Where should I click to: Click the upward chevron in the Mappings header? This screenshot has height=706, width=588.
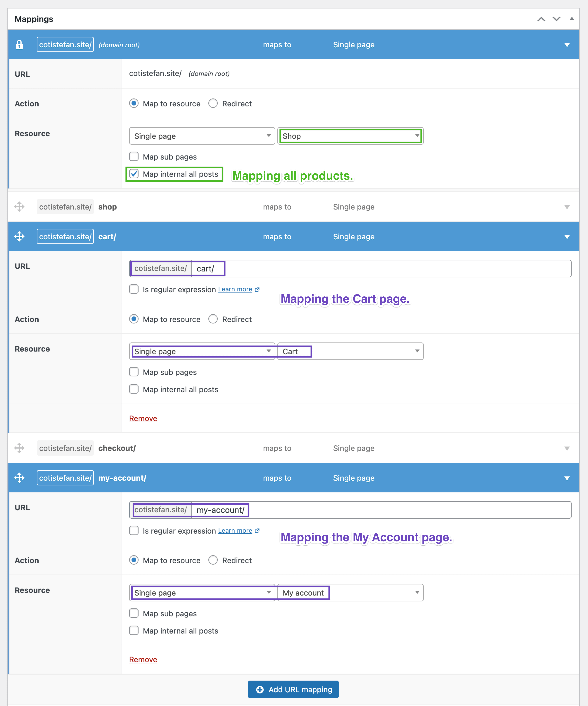[542, 19]
